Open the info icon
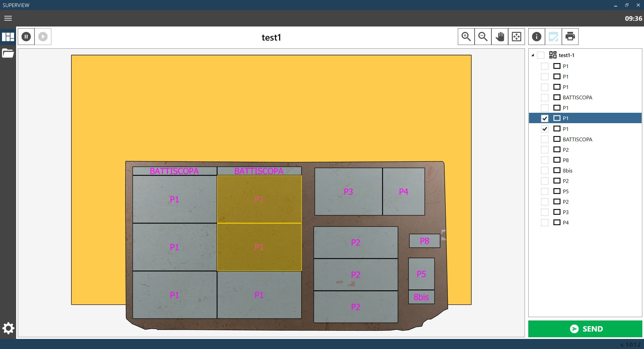This screenshot has height=349, width=644. click(x=537, y=37)
